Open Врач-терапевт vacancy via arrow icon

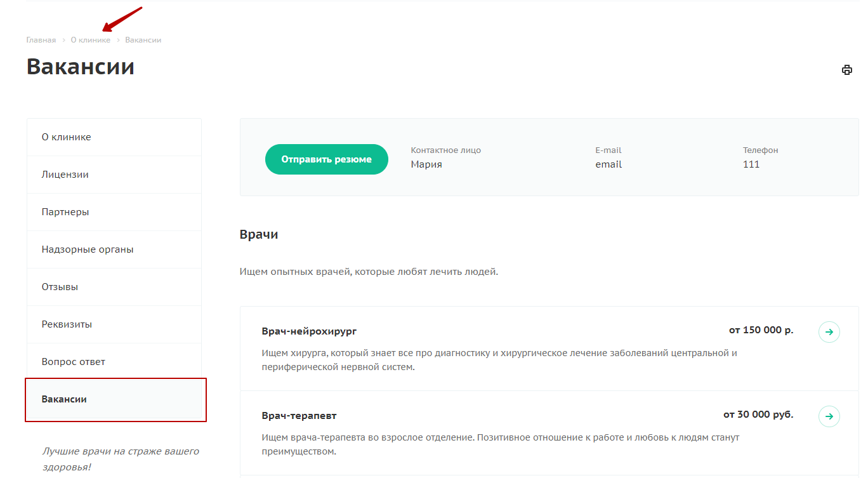pyautogui.click(x=829, y=416)
